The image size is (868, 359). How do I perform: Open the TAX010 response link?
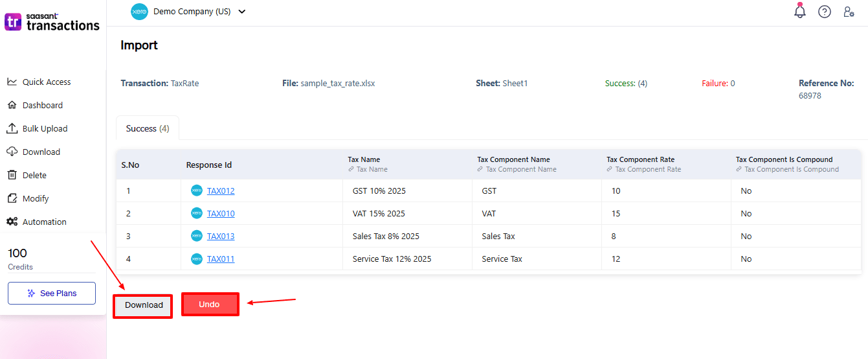(221, 213)
